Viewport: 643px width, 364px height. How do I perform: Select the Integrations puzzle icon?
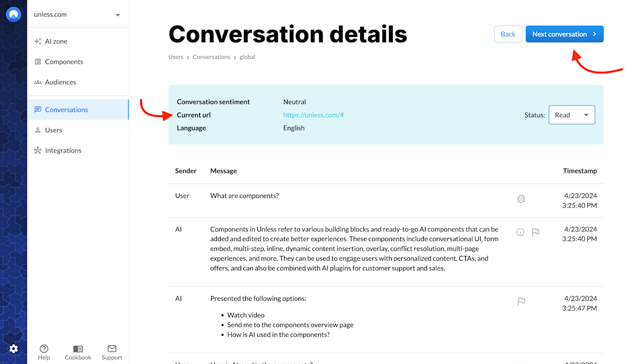coord(38,150)
